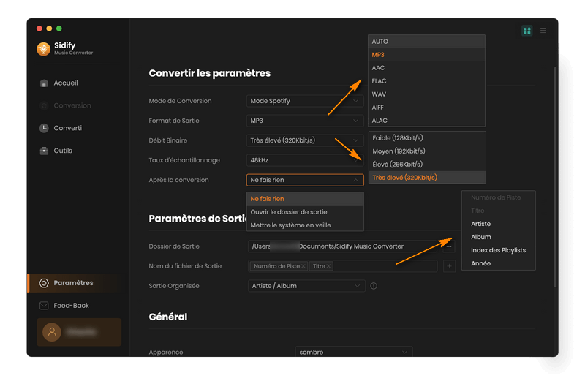Image resolution: width=585 pixels, height=392 pixels.
Task: Click the grid apps icon at top right
Action: (x=526, y=31)
